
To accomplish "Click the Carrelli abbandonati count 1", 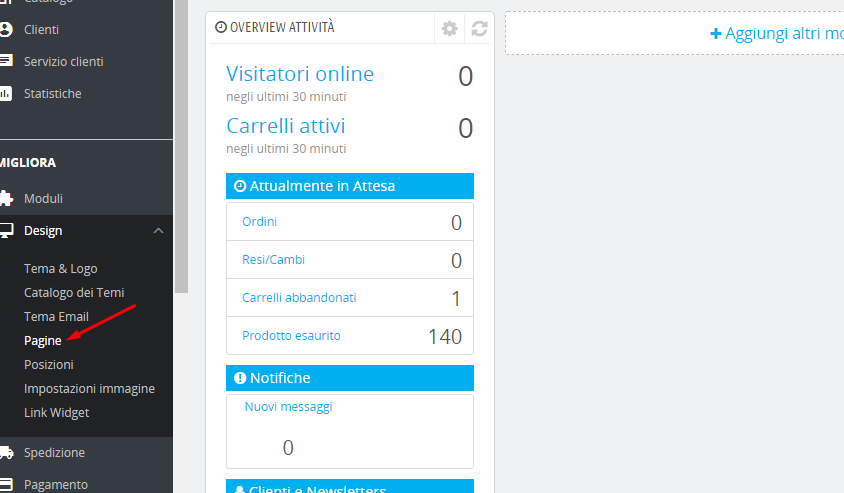I will [456, 299].
